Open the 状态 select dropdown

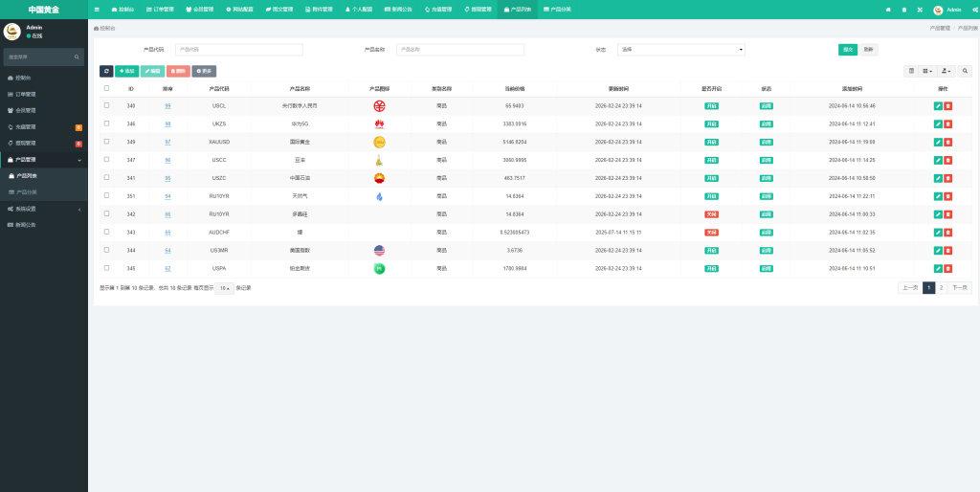pos(681,50)
